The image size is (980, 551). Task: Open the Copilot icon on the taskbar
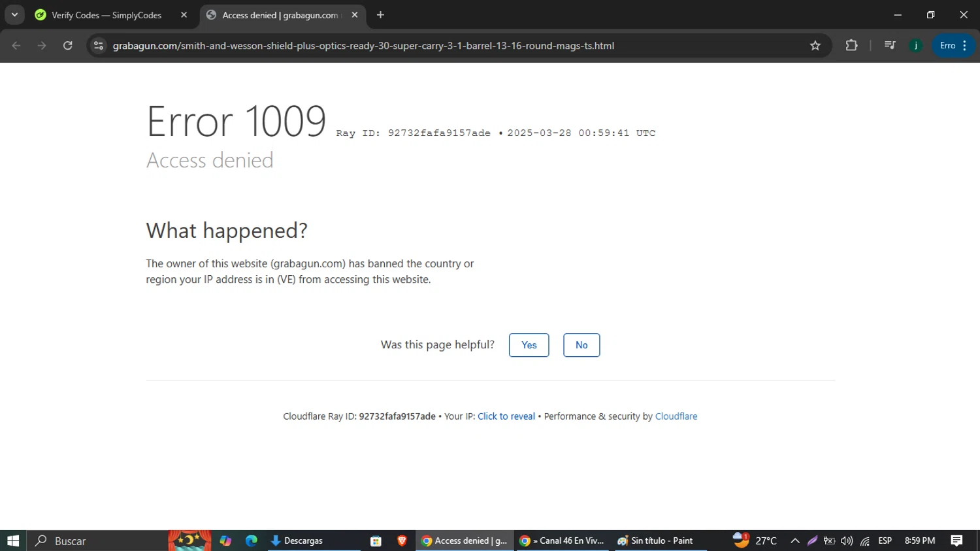225,541
